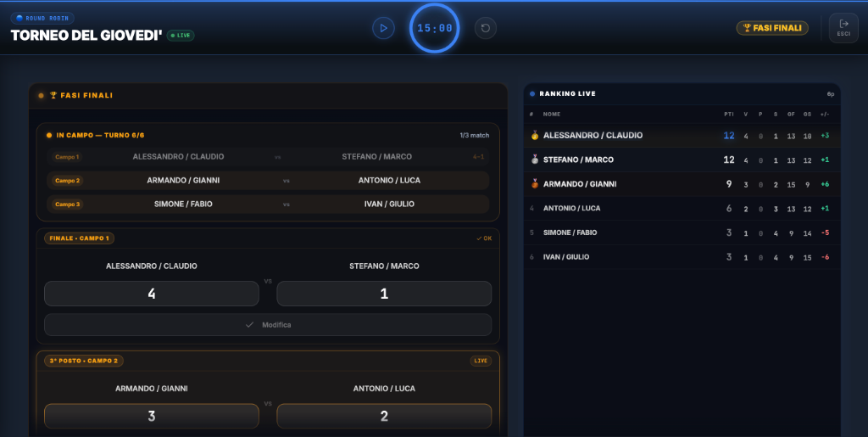
Task: Select the Campo 1 match row
Action: [x=268, y=157]
